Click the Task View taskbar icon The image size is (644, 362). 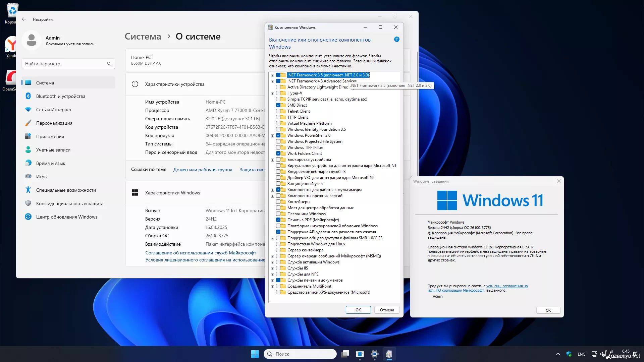click(x=345, y=354)
